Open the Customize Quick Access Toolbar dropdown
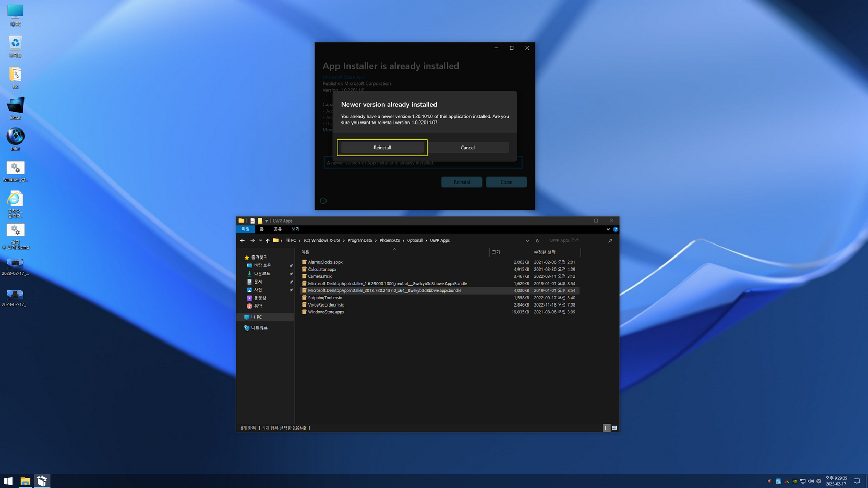868x488 pixels. tap(266, 221)
